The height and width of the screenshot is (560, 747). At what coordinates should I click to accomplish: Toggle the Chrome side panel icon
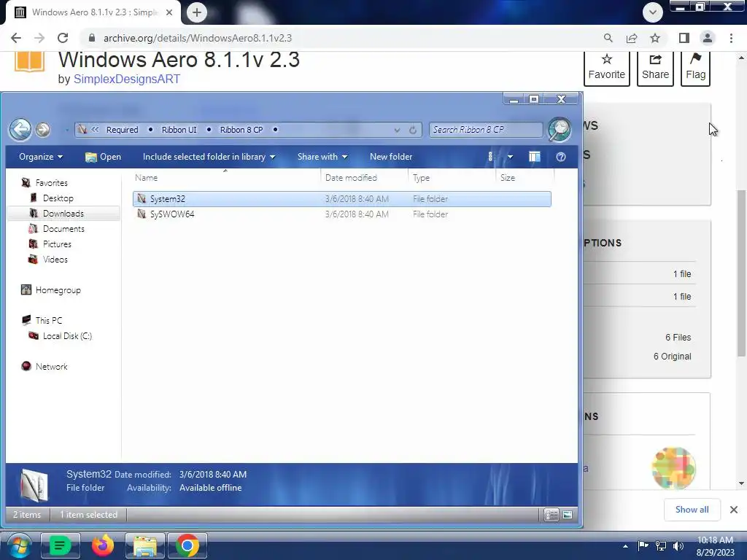pos(684,38)
